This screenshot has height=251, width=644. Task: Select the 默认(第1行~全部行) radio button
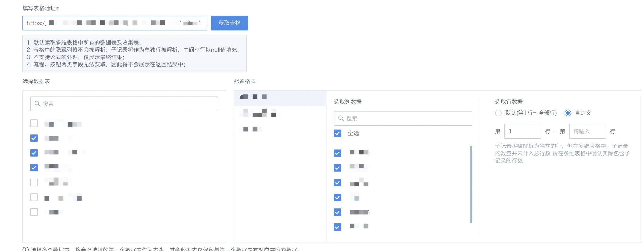pyautogui.click(x=498, y=113)
